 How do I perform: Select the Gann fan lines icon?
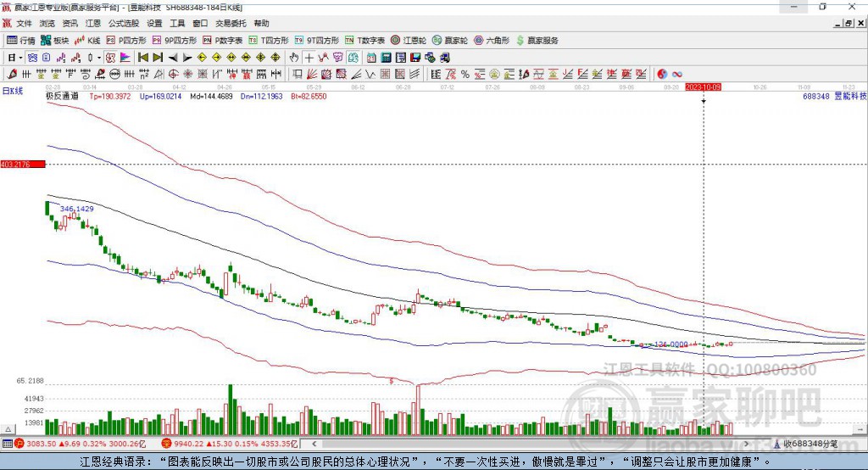pos(312,74)
